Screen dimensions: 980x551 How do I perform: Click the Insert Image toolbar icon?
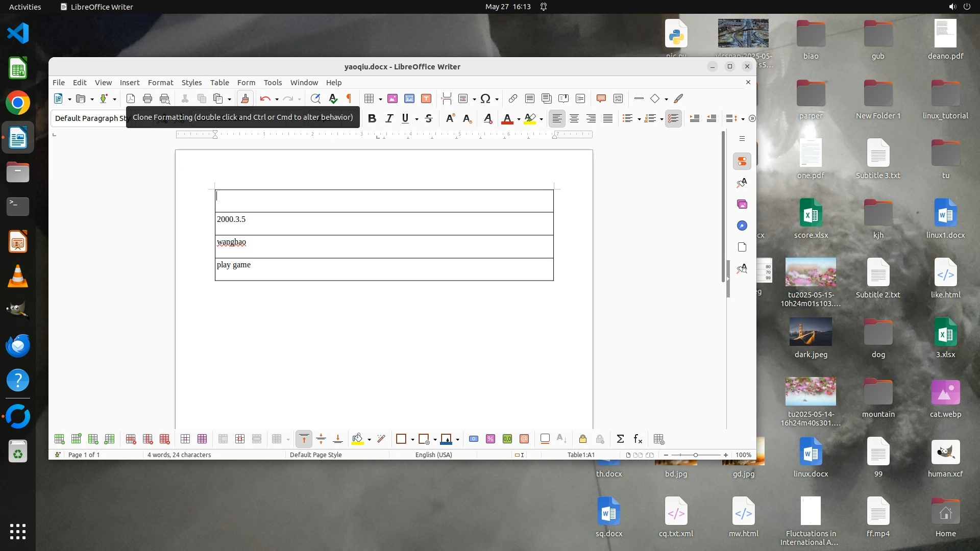point(392,98)
